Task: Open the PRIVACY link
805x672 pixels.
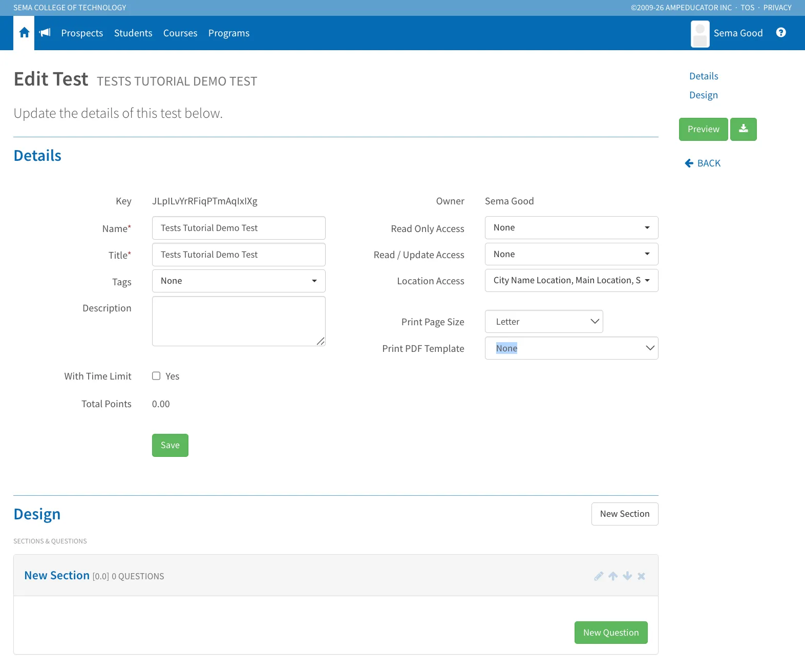Action: (x=777, y=8)
